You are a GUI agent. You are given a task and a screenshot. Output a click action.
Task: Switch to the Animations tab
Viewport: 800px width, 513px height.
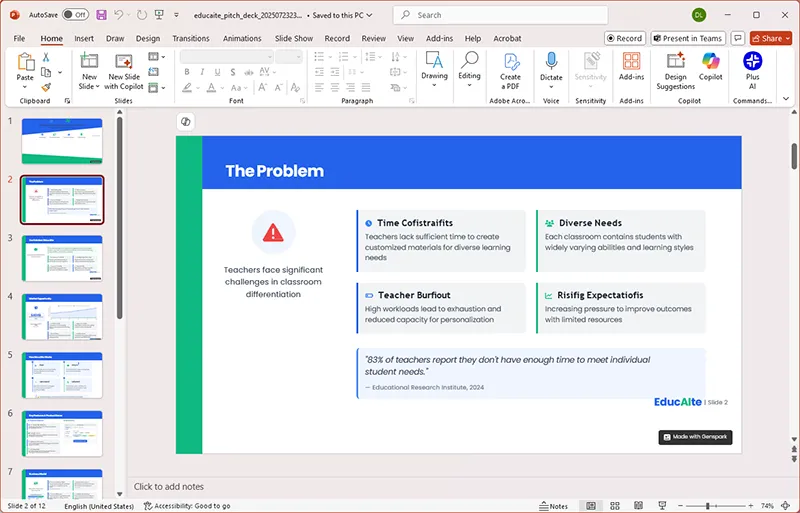(x=242, y=38)
